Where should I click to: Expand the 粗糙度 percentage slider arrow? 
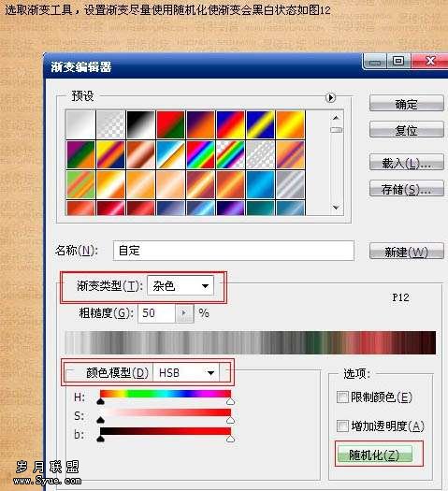pyautogui.click(x=184, y=312)
